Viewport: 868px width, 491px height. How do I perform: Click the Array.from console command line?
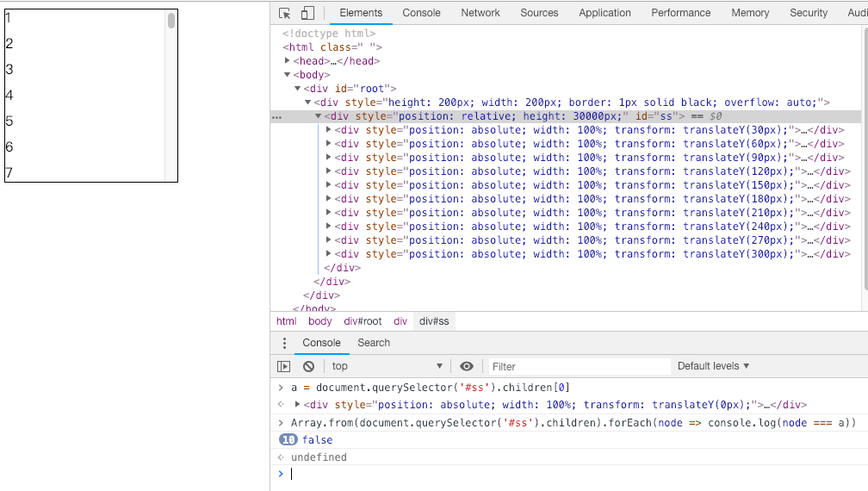click(573, 423)
